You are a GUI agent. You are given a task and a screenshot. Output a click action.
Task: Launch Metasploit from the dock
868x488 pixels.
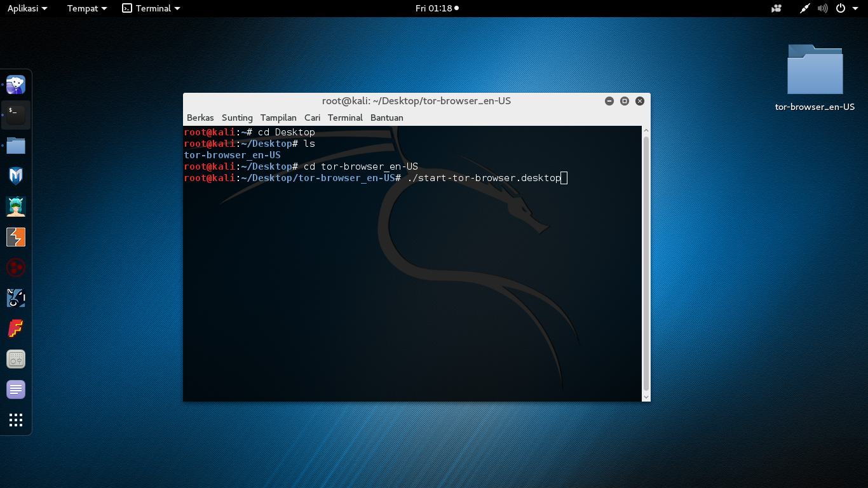[x=16, y=176]
